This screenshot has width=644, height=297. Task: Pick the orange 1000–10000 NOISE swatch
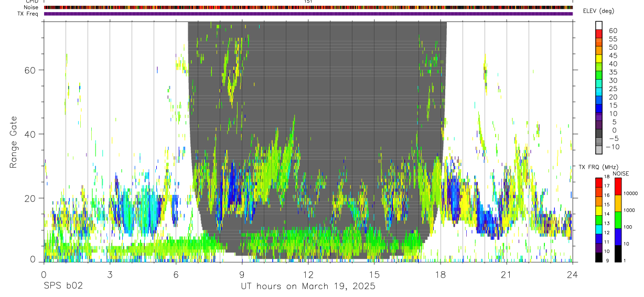point(618,203)
